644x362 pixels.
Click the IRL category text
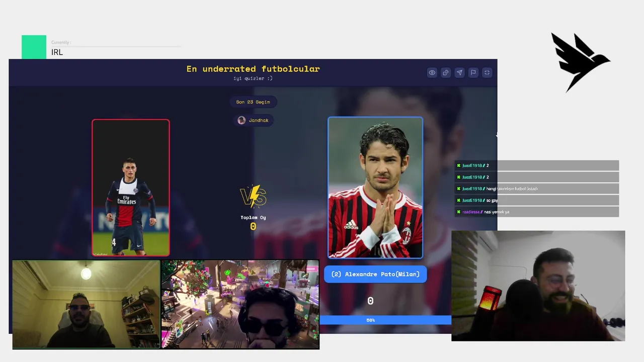pyautogui.click(x=57, y=52)
